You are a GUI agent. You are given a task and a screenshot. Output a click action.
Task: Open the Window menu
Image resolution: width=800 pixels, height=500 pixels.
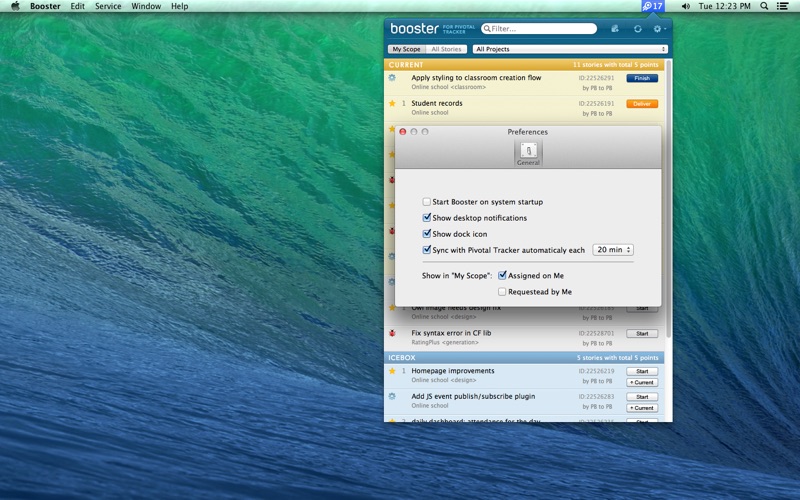[146, 6]
